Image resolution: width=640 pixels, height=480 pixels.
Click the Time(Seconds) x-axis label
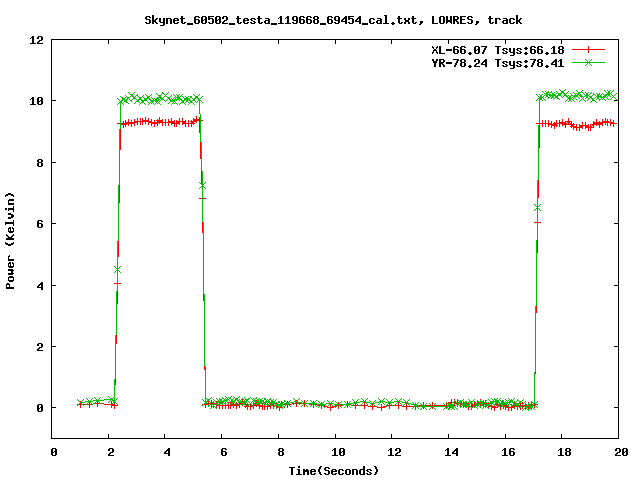pos(334,471)
